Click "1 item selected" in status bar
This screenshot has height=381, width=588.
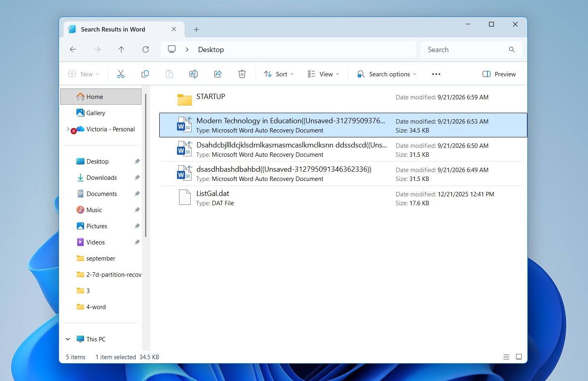116,357
